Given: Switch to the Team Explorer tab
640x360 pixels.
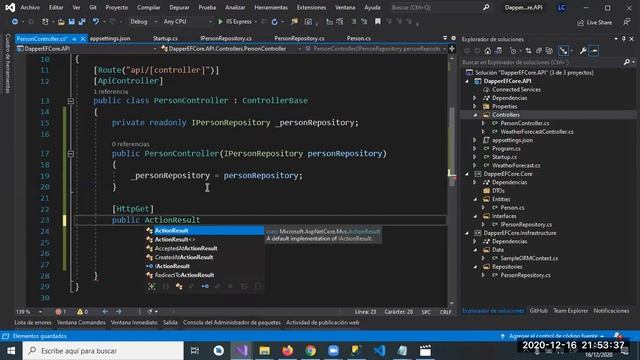Looking at the screenshot, I should click(x=570, y=311).
